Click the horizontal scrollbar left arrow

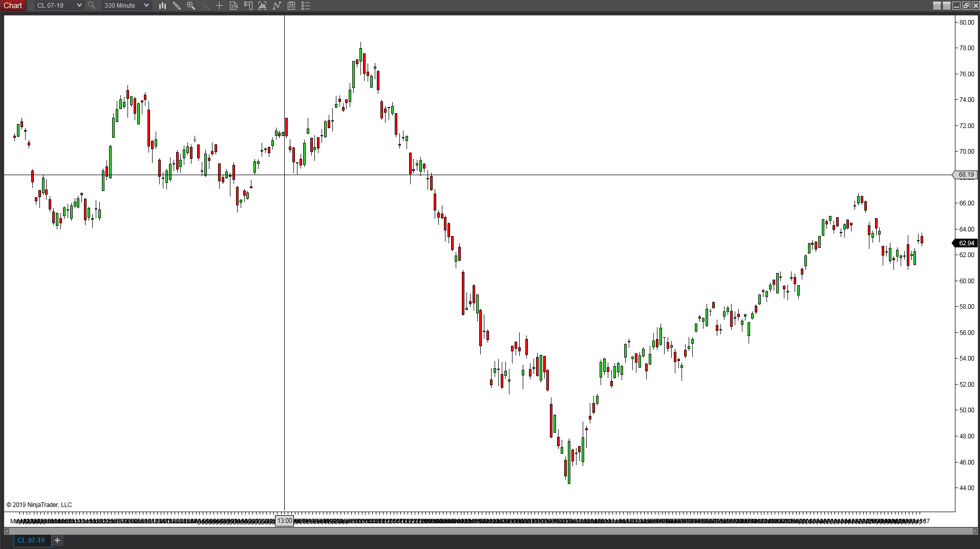tap(7, 531)
